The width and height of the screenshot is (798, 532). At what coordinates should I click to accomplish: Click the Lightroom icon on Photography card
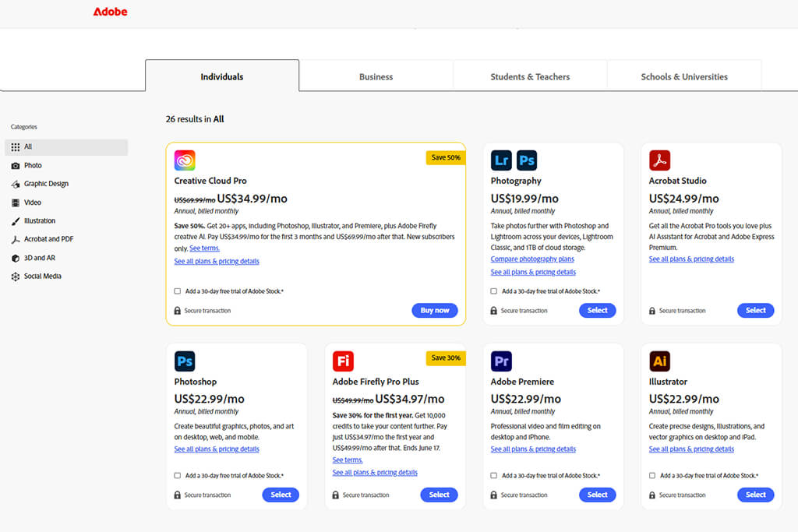pos(501,160)
